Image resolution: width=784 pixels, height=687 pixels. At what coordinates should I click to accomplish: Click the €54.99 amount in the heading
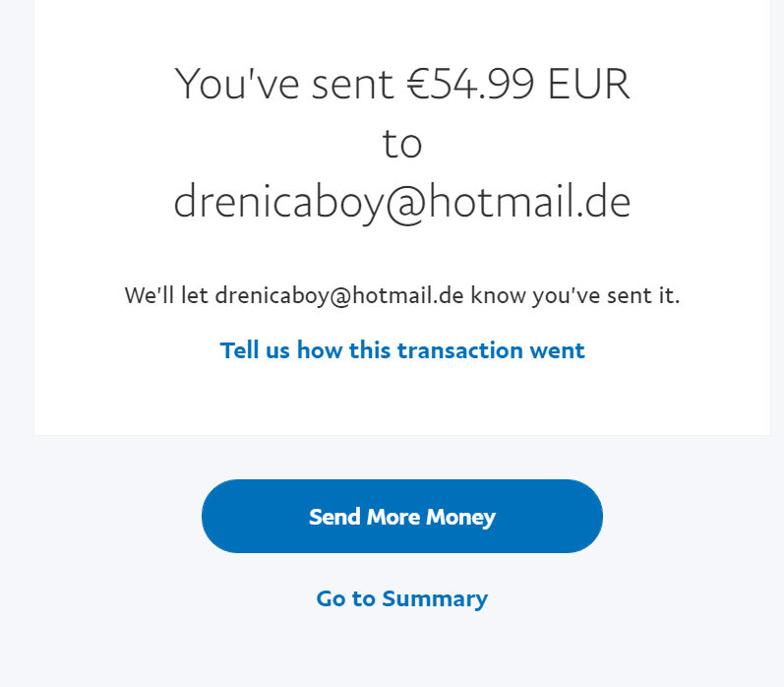click(471, 85)
